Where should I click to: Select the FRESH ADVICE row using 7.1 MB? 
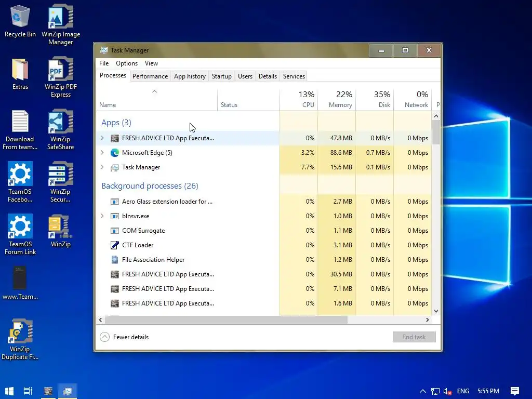tap(264, 289)
